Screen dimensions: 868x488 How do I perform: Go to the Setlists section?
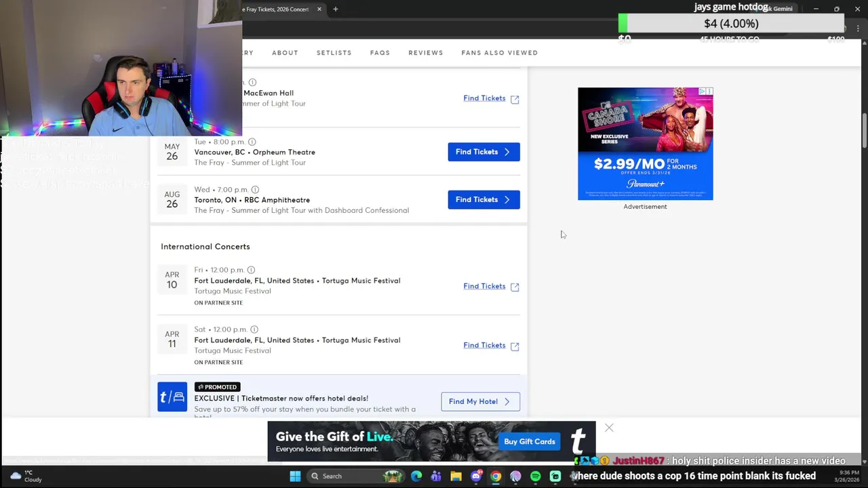tap(334, 53)
